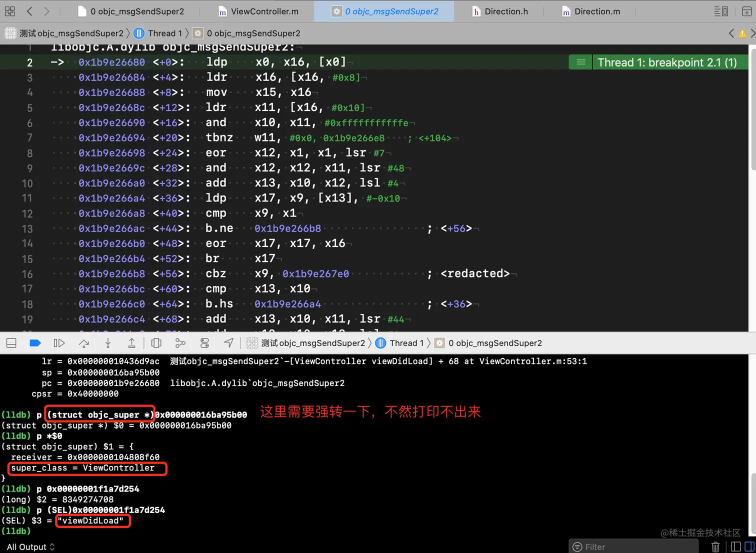
Task: Click 'tbnz' instruction on line 7
Action: coord(219,137)
